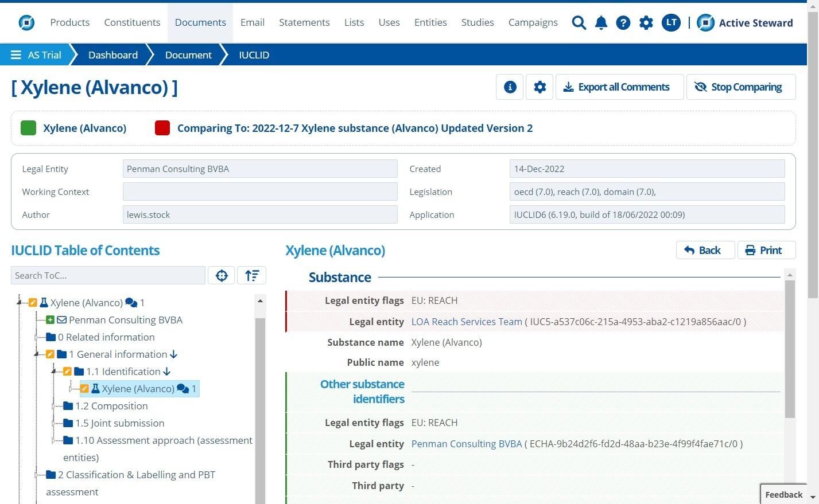Click the document info icon button
The width and height of the screenshot is (819, 504).
pyautogui.click(x=510, y=87)
